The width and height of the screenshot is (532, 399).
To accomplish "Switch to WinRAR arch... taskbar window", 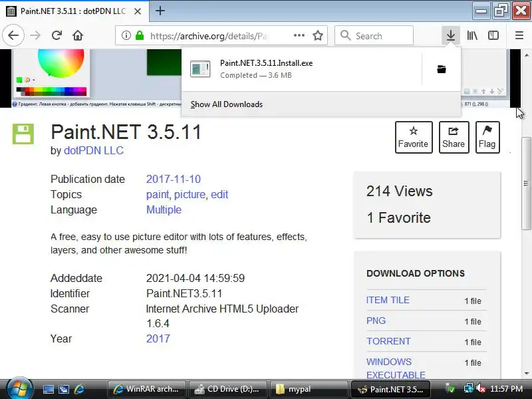I will (146, 389).
